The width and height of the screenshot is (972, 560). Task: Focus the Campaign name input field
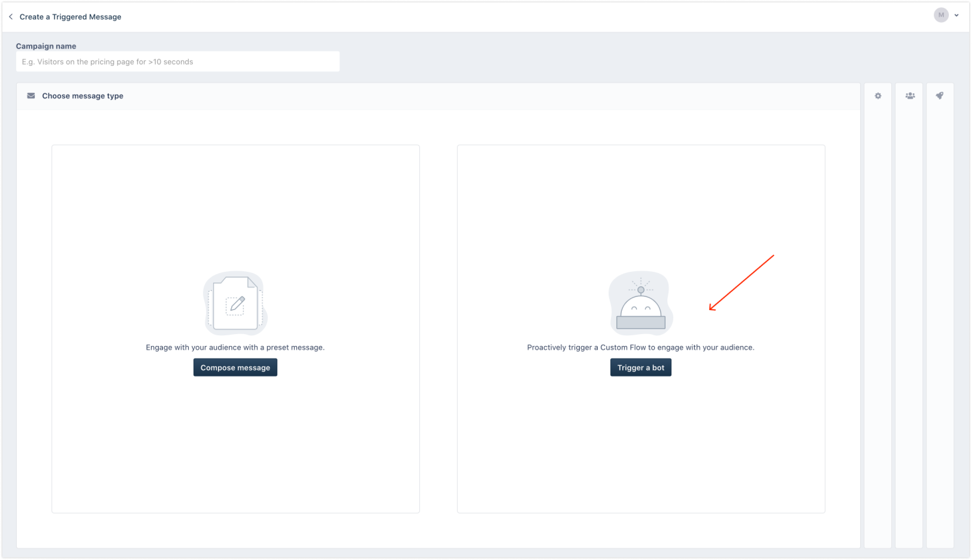tap(178, 62)
